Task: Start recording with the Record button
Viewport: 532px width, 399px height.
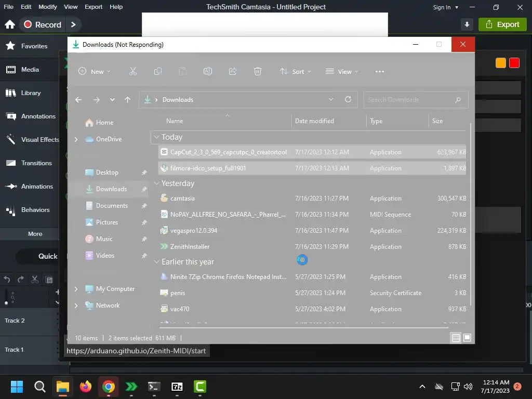Action: [43, 24]
